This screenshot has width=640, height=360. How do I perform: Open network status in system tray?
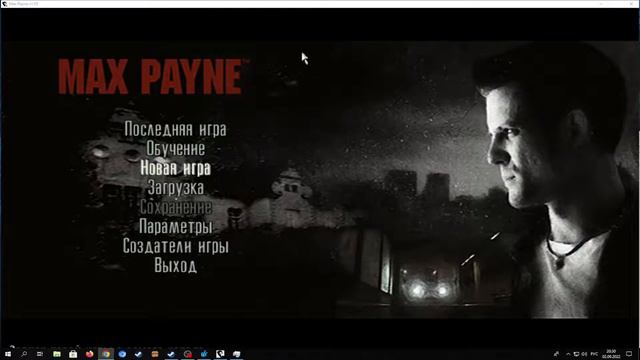coord(576,354)
